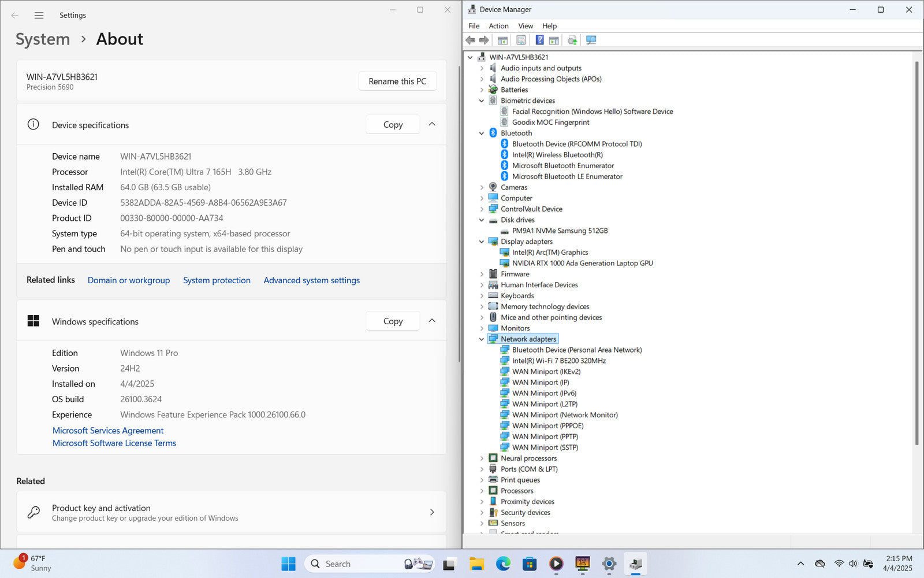Open the Properties toolbar icon in Device Manager

pos(521,40)
